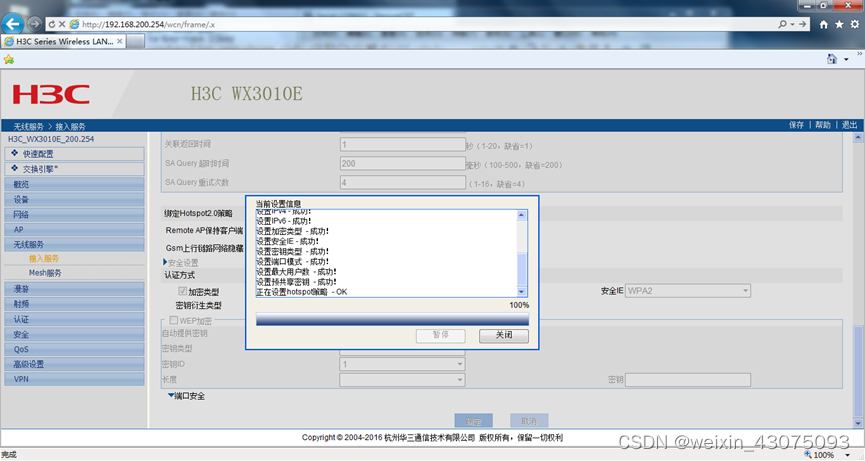Click the SA Query 重试次数 field

pos(403,182)
